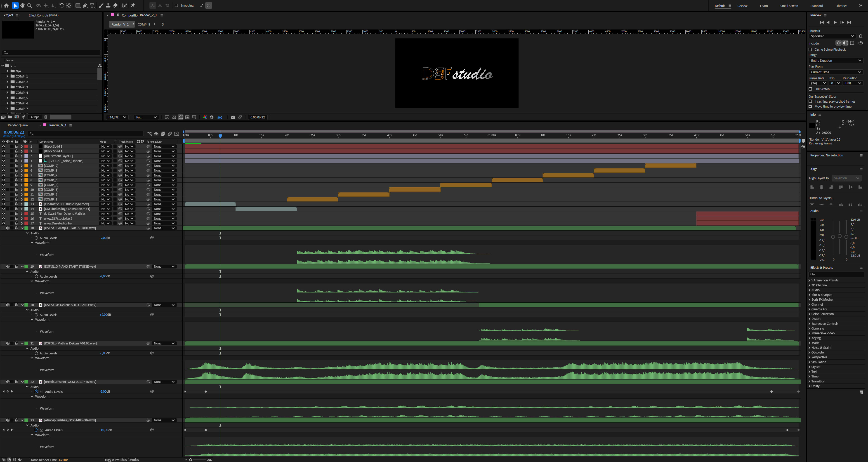Select the Horizontal Type tool
The width and height of the screenshot is (868, 462).
pyautogui.click(x=92, y=5)
